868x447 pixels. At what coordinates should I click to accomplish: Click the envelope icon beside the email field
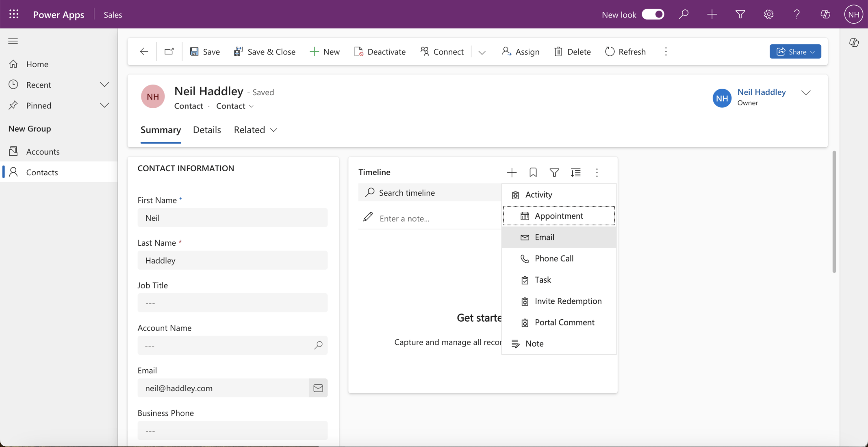coord(318,388)
